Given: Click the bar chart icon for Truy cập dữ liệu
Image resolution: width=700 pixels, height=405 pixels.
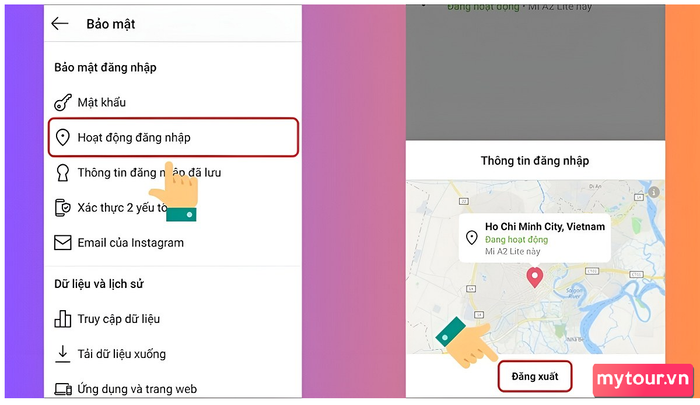Looking at the screenshot, I should click(x=62, y=319).
